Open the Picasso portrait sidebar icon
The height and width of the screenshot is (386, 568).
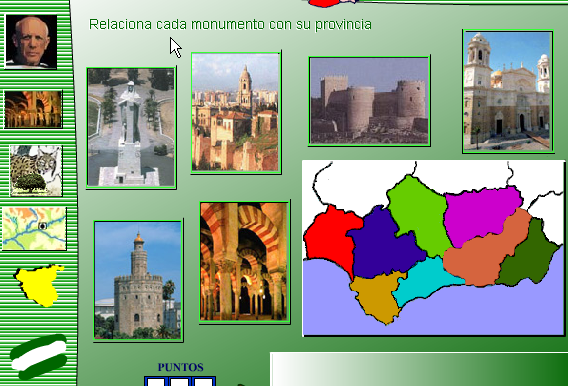tap(31, 41)
